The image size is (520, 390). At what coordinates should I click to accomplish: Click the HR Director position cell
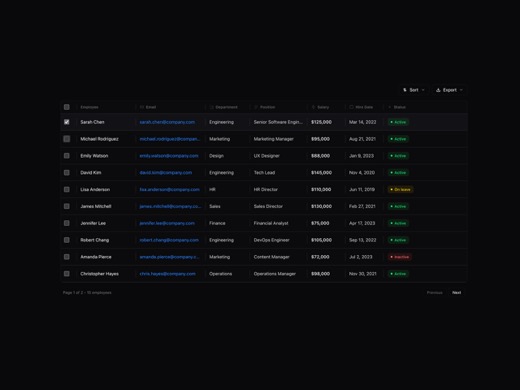266,189
